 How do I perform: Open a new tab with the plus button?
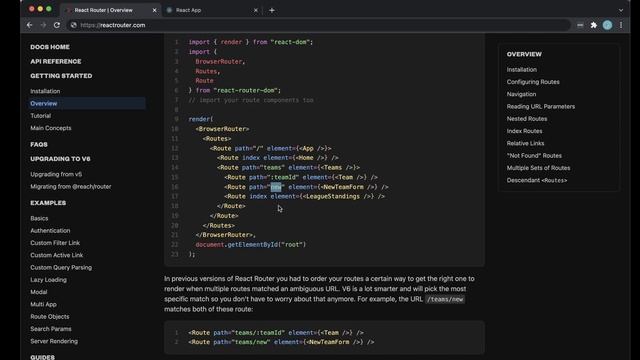click(x=272, y=10)
